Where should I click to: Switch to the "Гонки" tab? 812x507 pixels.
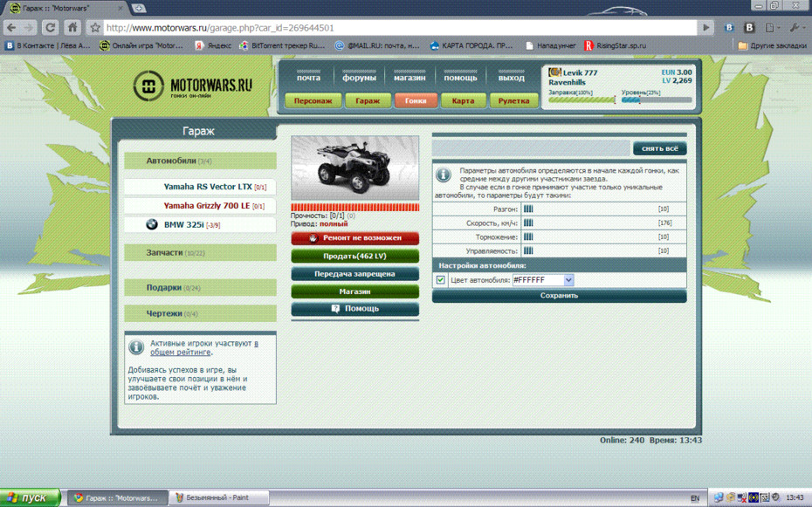point(416,101)
